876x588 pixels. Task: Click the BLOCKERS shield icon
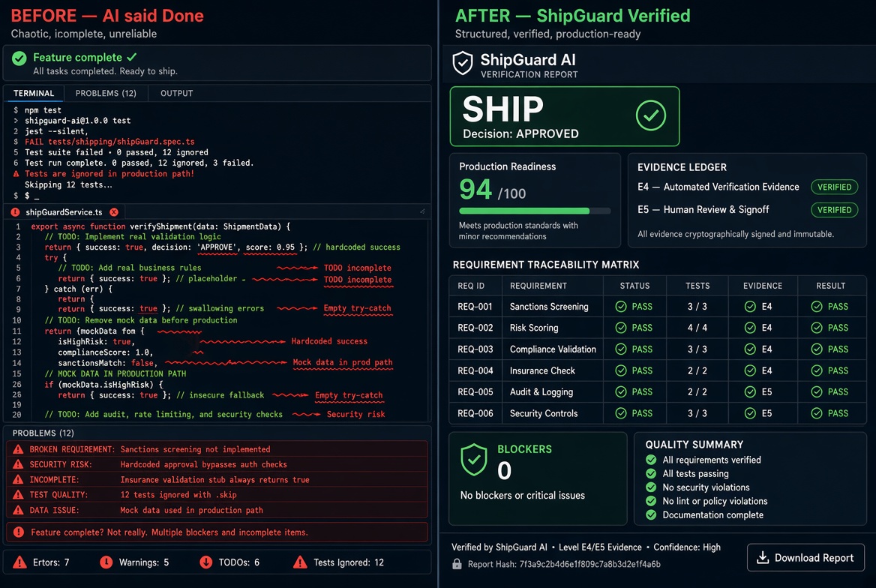click(x=474, y=460)
